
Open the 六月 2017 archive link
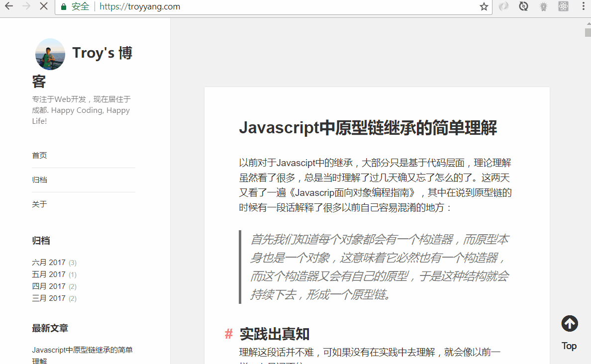point(49,262)
